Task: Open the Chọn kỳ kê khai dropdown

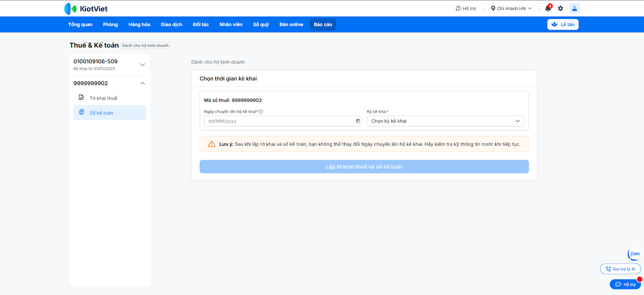Action: (x=446, y=121)
